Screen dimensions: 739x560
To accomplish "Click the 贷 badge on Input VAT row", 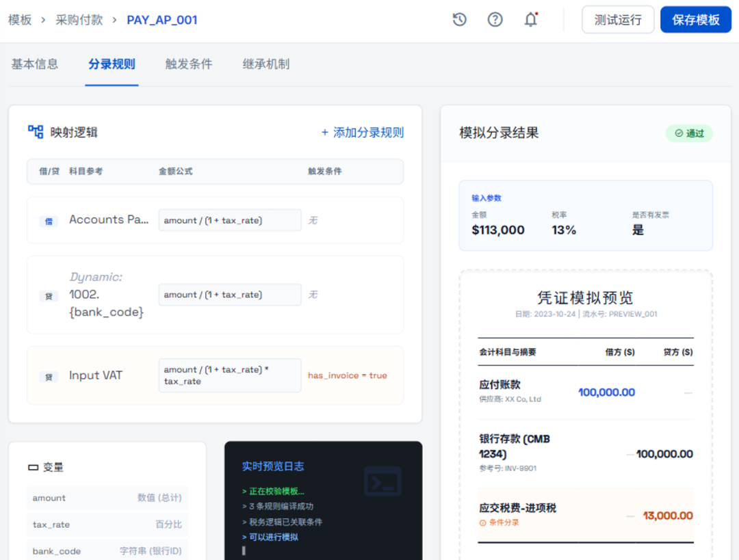I will (x=49, y=377).
